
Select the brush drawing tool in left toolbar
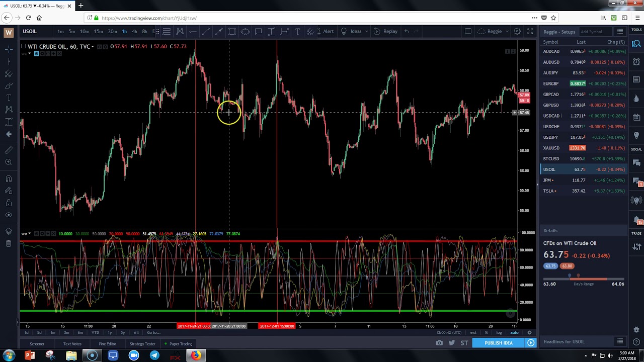point(9,85)
